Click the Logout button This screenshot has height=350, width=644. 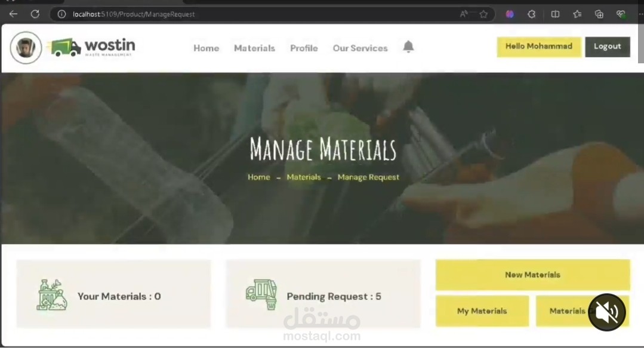(608, 47)
